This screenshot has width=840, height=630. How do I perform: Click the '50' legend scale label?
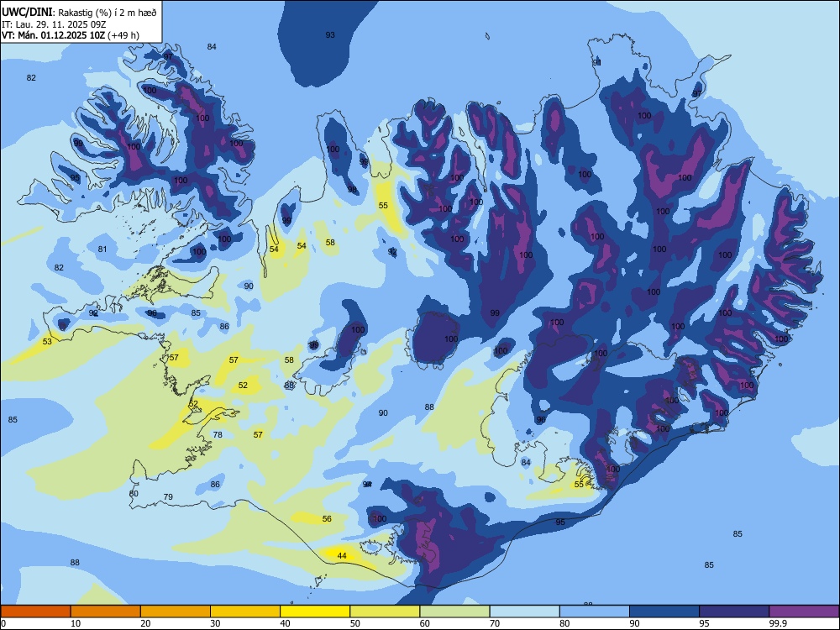pos(355,623)
